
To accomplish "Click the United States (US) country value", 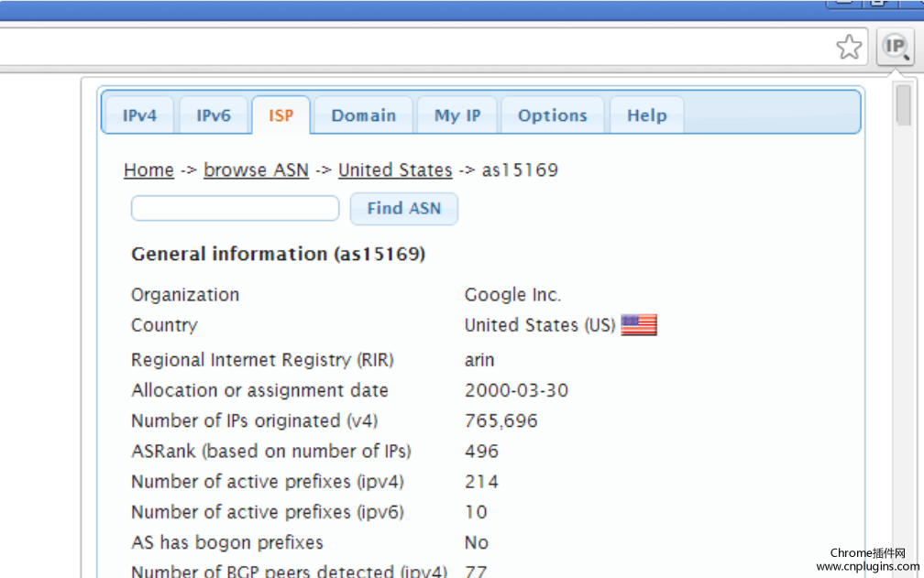I will coord(540,325).
